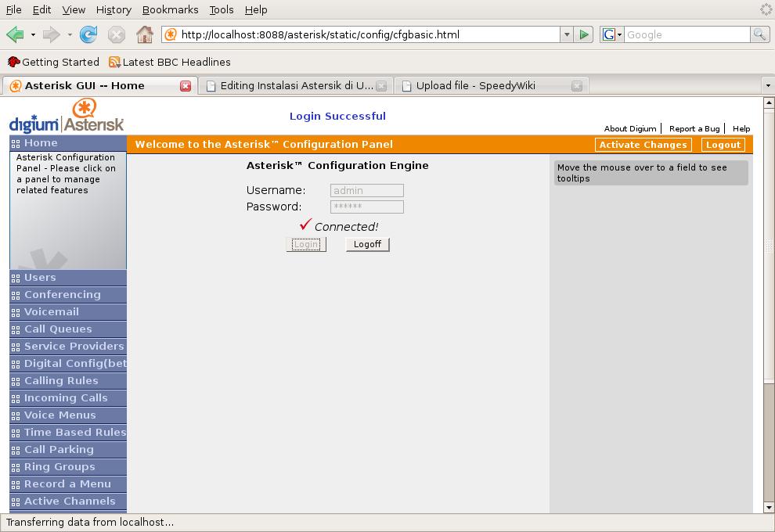Open Latest BBC Headlines feed bookmark

pyautogui.click(x=170, y=62)
